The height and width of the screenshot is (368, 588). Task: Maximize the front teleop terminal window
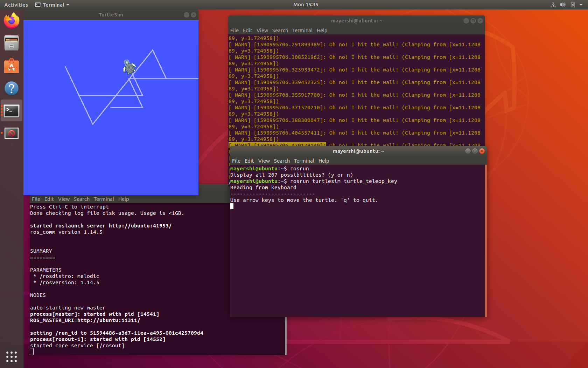coord(475,151)
